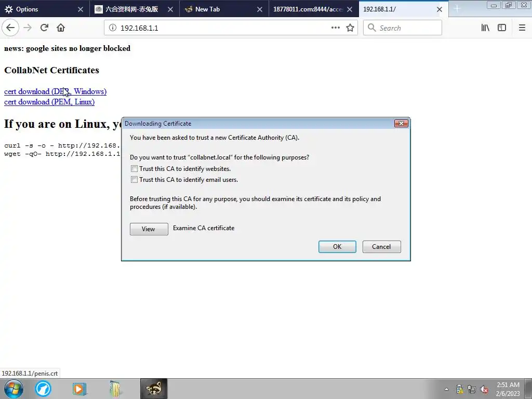Click the wget command line text
This screenshot has width=532, height=399.
[x=62, y=154]
